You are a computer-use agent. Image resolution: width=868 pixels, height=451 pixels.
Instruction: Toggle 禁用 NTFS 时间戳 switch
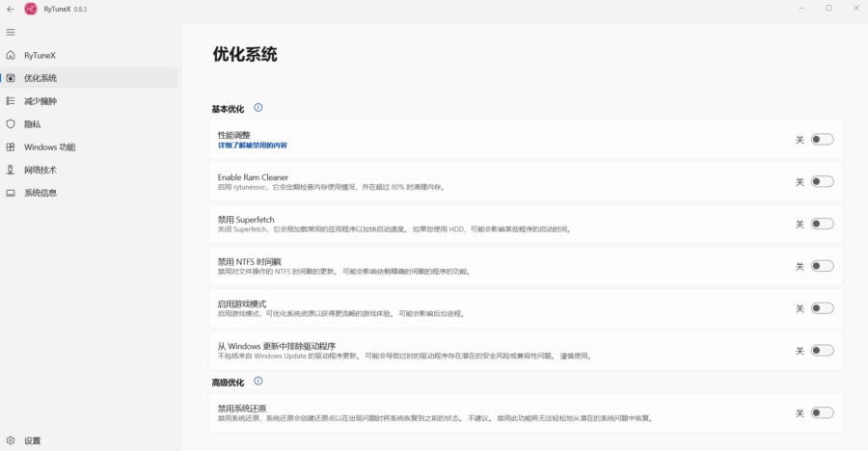point(822,266)
